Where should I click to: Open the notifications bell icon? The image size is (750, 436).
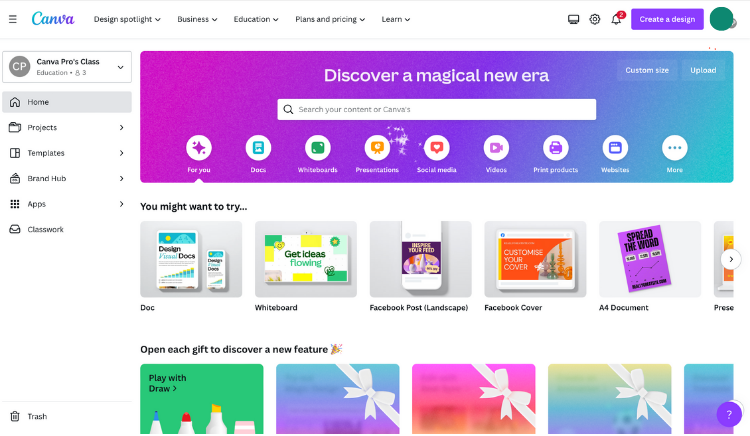[x=616, y=20]
